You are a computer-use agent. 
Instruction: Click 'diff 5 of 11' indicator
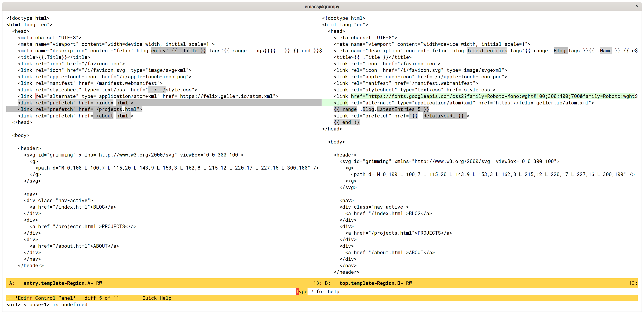click(x=102, y=298)
